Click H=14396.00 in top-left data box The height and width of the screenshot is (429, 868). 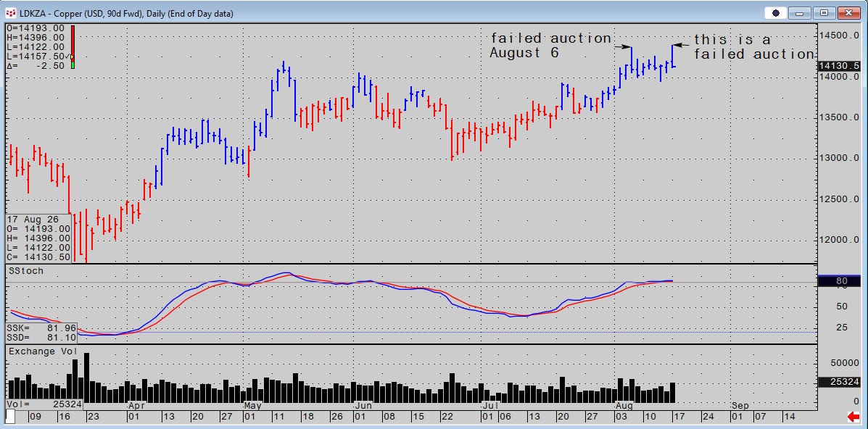pos(36,38)
